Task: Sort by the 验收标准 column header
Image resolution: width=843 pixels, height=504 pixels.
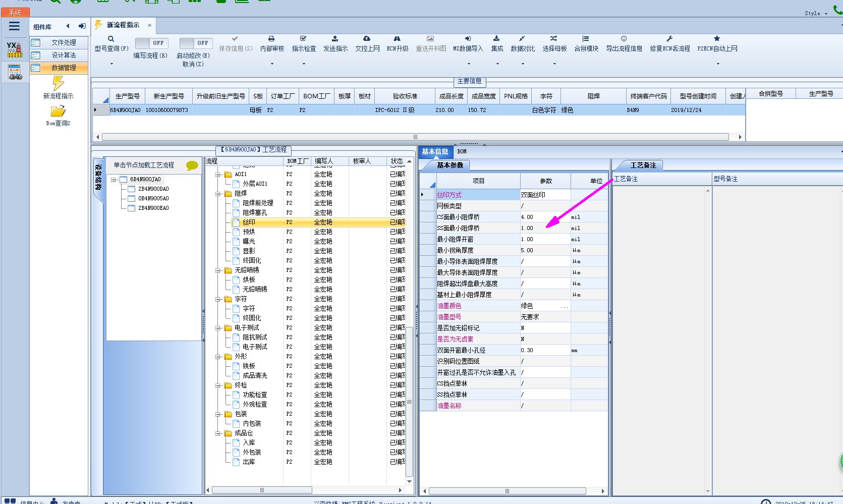Action: click(405, 96)
